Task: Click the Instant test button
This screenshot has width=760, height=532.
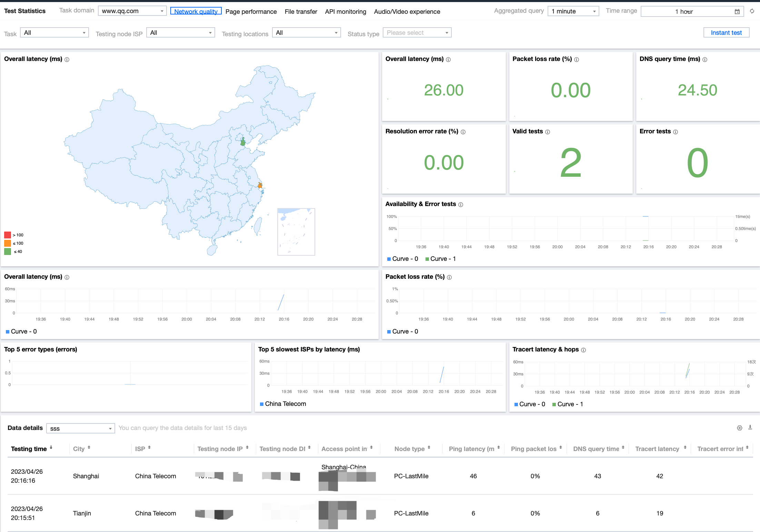Action: [726, 33]
